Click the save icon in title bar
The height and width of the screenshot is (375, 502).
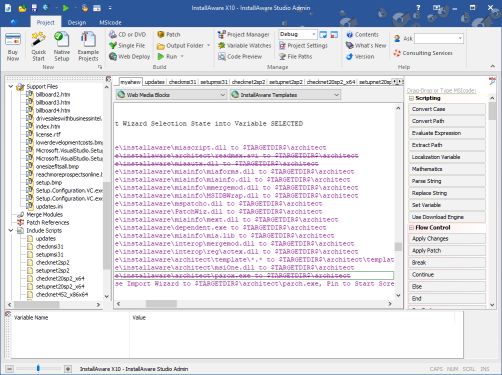(34, 8)
